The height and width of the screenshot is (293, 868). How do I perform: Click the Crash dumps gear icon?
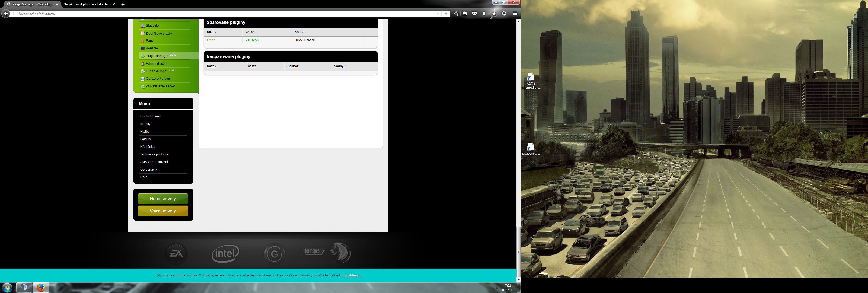pos(142,71)
